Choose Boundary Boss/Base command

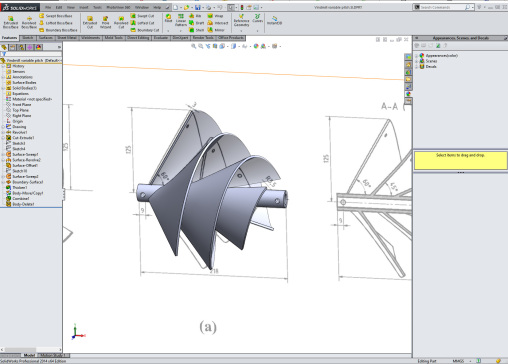pyautogui.click(x=58, y=30)
